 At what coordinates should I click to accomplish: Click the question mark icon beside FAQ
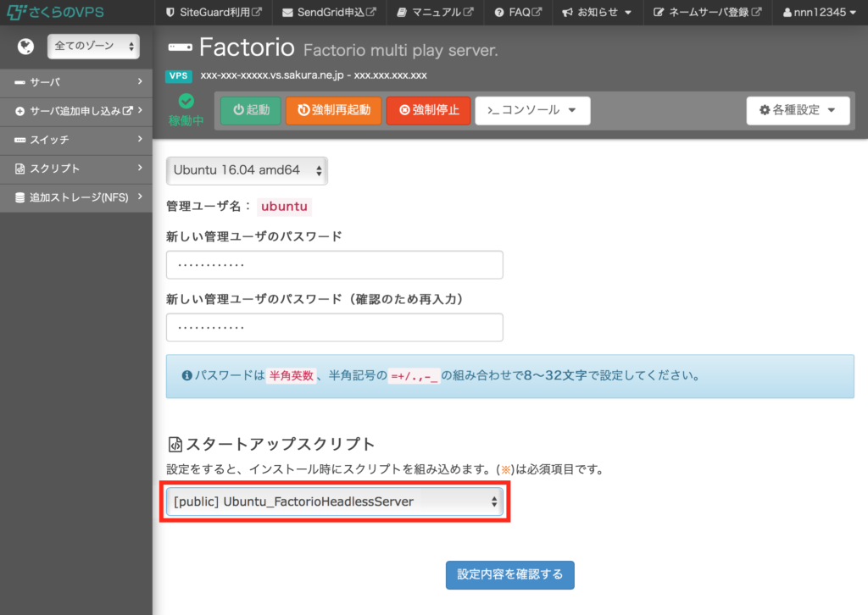click(x=499, y=12)
